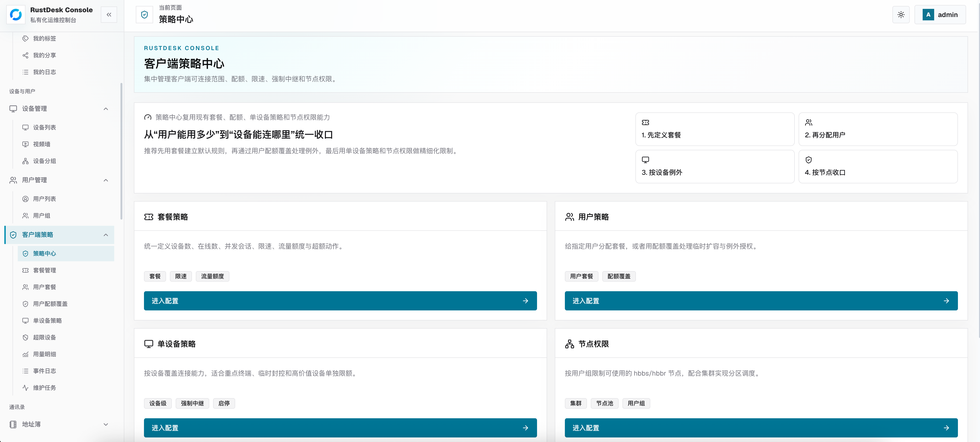
Task: Click the 单设备策略 card monitor icon
Action: click(x=149, y=343)
